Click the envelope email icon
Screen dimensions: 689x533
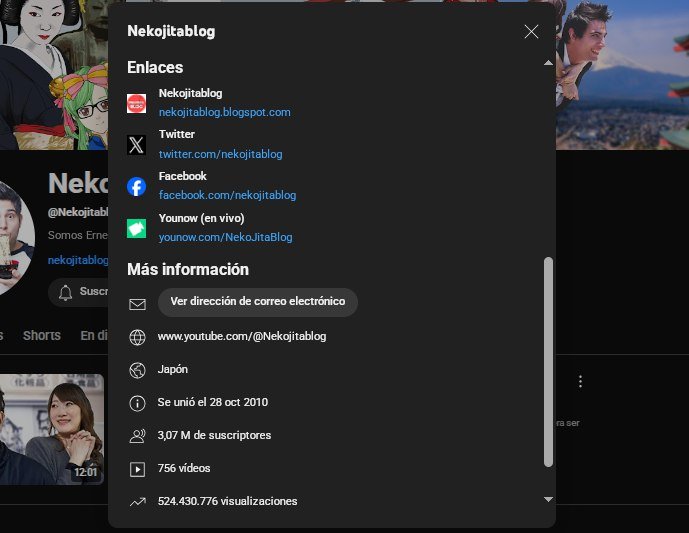click(x=138, y=304)
